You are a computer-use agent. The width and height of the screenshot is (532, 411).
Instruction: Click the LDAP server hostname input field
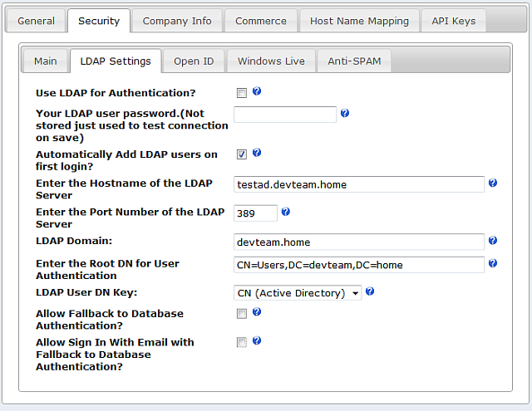click(x=359, y=184)
